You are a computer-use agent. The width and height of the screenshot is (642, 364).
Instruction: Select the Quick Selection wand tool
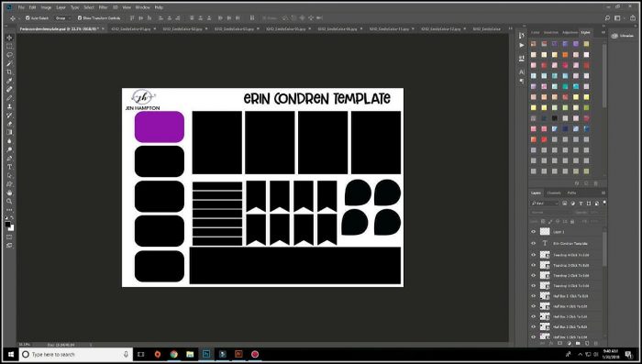pyautogui.click(x=9, y=63)
